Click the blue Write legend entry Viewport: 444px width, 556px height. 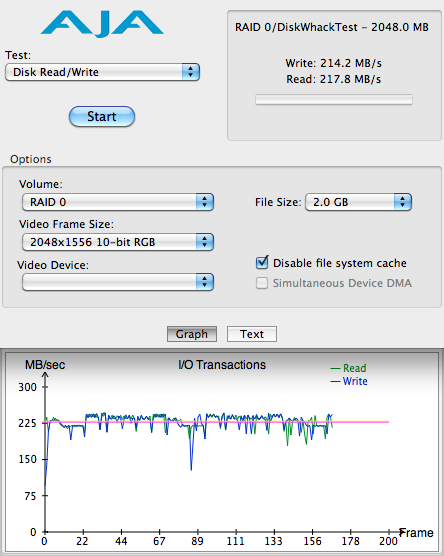[349, 381]
